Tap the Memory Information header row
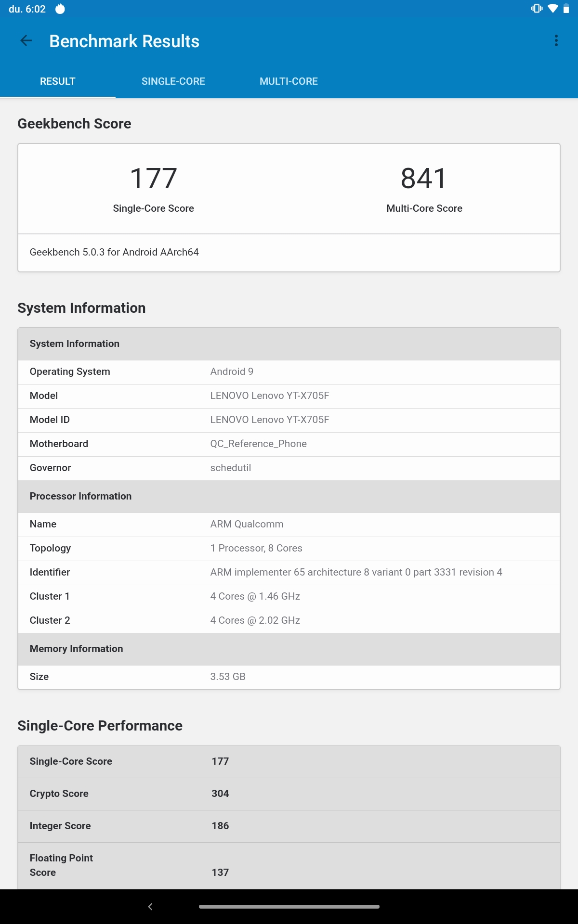Viewport: 578px width, 924px height. click(x=289, y=649)
